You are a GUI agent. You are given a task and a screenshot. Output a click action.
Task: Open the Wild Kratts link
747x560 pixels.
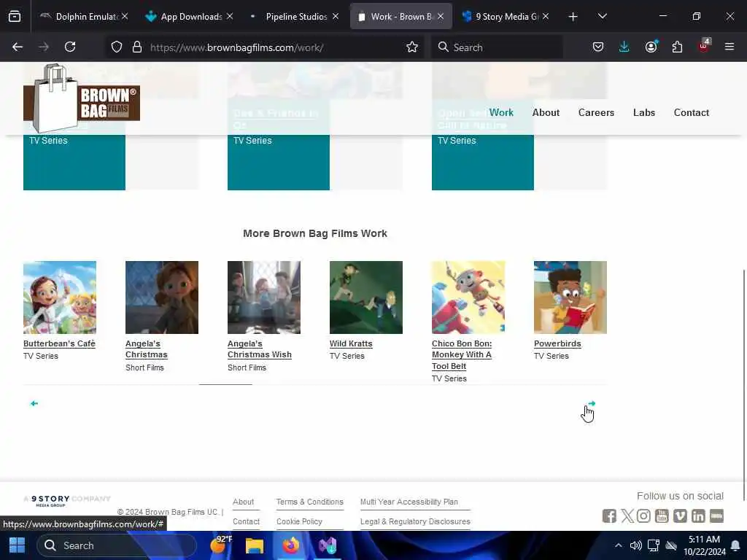pyautogui.click(x=351, y=343)
